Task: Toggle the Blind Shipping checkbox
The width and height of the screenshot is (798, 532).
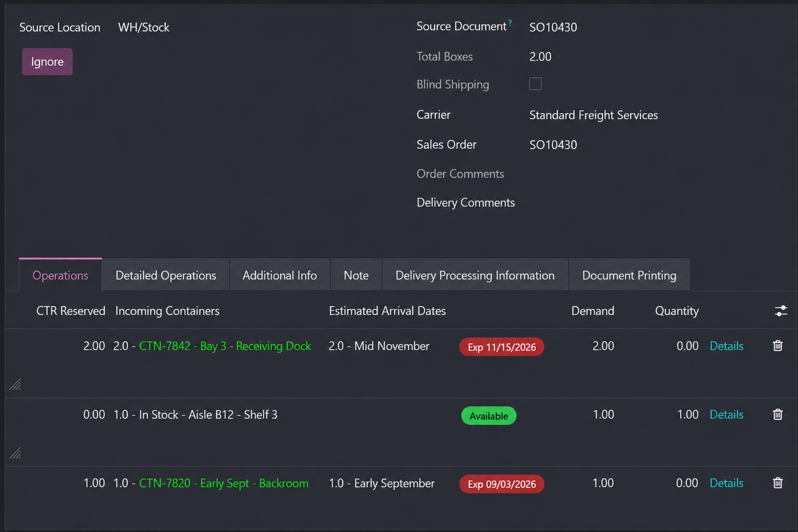Action: [x=535, y=84]
